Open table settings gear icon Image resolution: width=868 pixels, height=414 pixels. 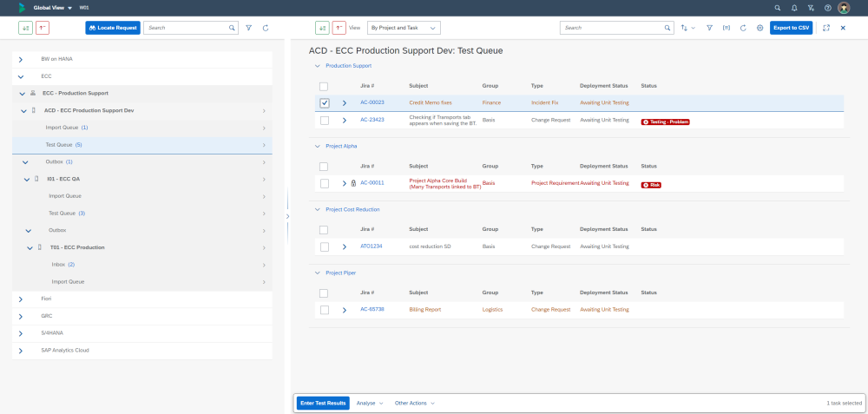coord(759,28)
